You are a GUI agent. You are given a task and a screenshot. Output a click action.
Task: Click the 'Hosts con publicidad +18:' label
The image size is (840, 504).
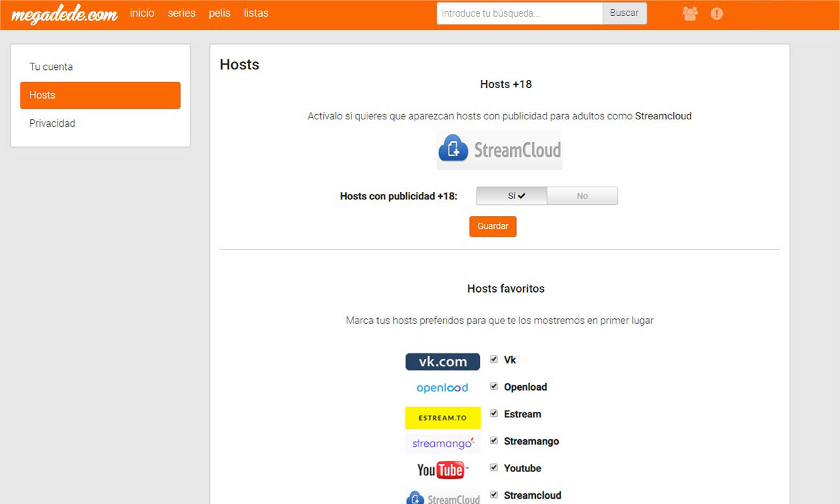pyautogui.click(x=399, y=196)
